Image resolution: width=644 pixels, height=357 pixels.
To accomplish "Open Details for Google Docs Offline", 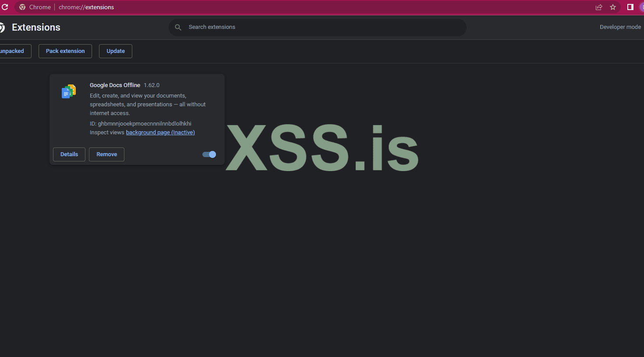I will pos(69,154).
